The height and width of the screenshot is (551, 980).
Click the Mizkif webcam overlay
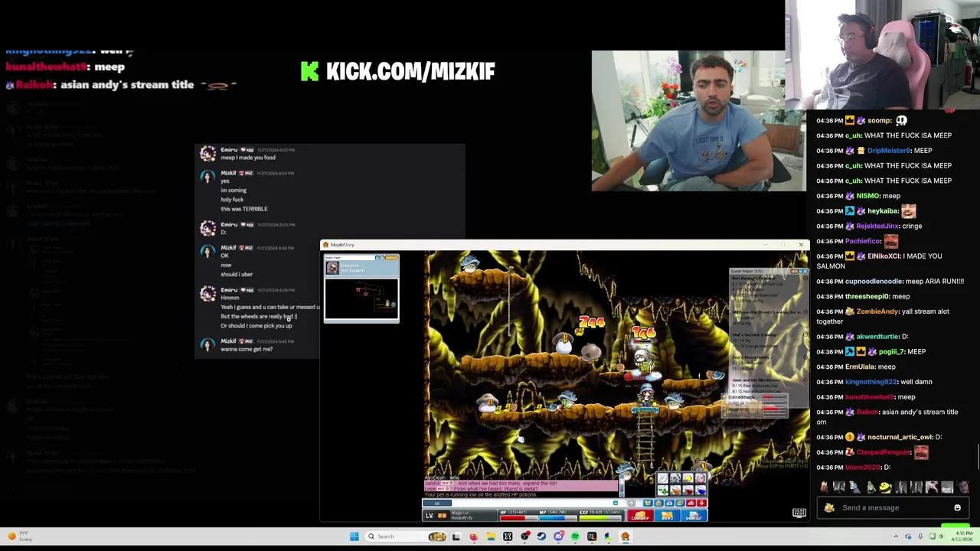[x=698, y=121]
